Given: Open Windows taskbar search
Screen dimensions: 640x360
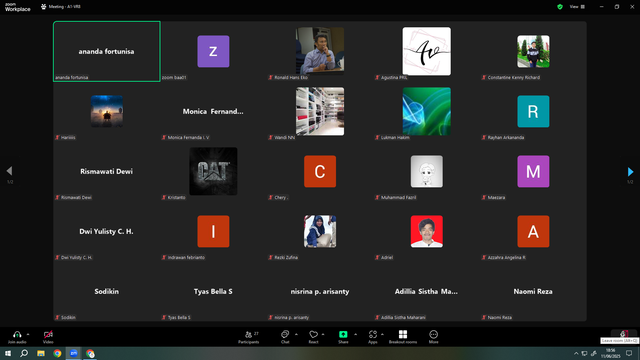Looking at the screenshot, I should pos(24,353).
